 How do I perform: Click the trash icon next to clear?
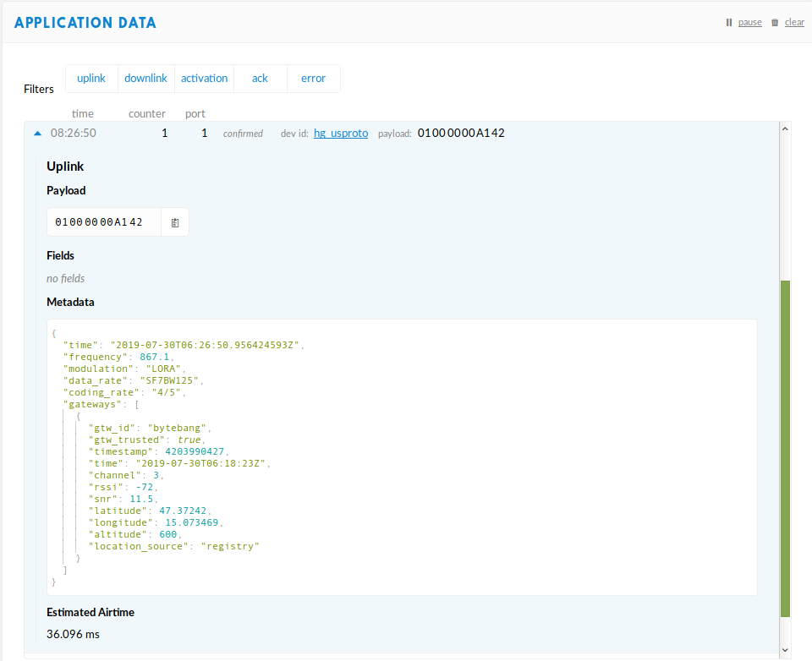pos(775,22)
